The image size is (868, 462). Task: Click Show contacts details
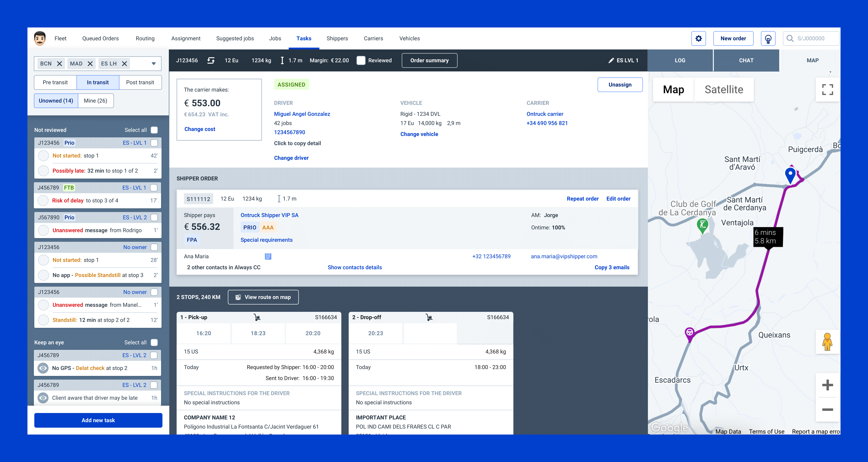pyautogui.click(x=355, y=267)
